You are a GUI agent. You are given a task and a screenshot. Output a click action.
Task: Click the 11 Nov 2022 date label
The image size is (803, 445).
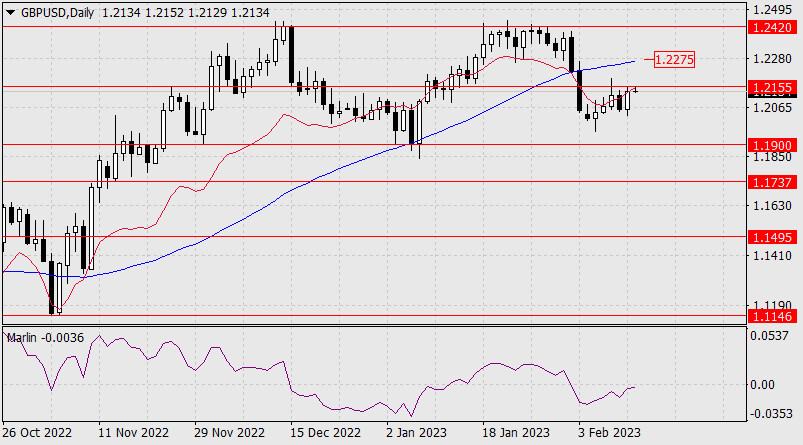point(135,433)
